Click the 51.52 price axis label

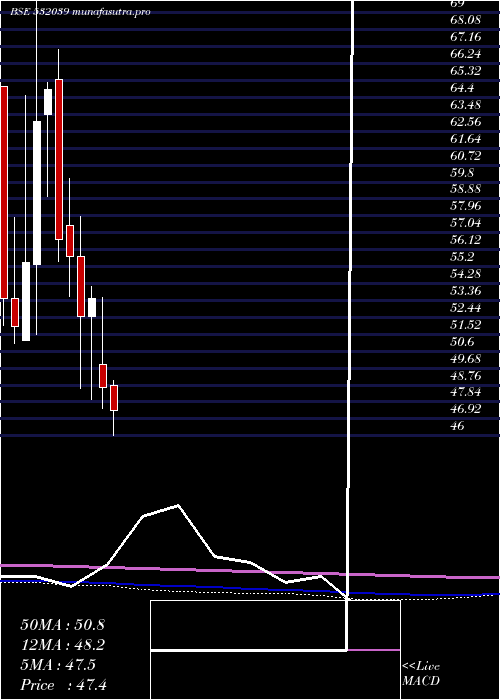(466, 325)
